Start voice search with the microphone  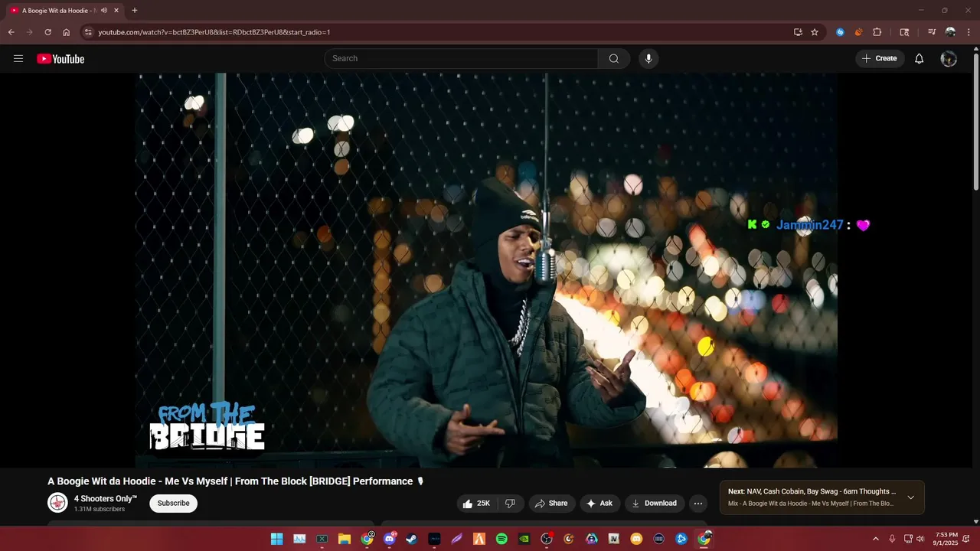[648, 59]
